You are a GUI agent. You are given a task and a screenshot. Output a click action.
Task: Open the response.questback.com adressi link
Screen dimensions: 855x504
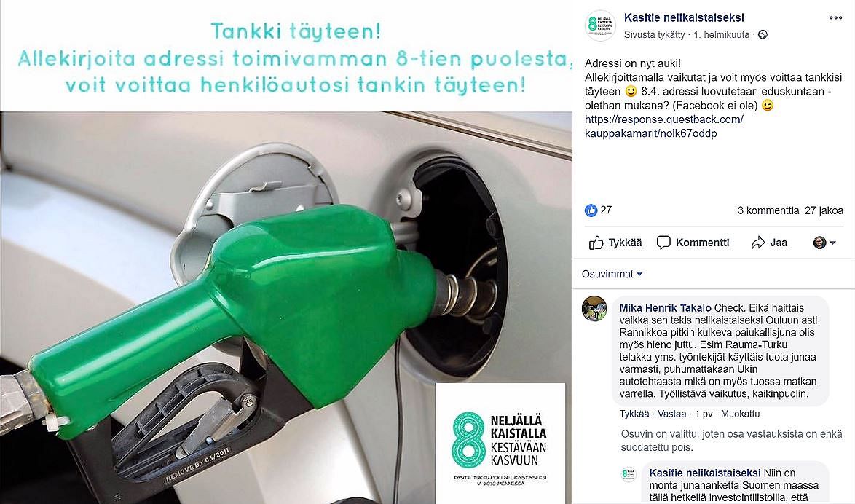(663, 127)
